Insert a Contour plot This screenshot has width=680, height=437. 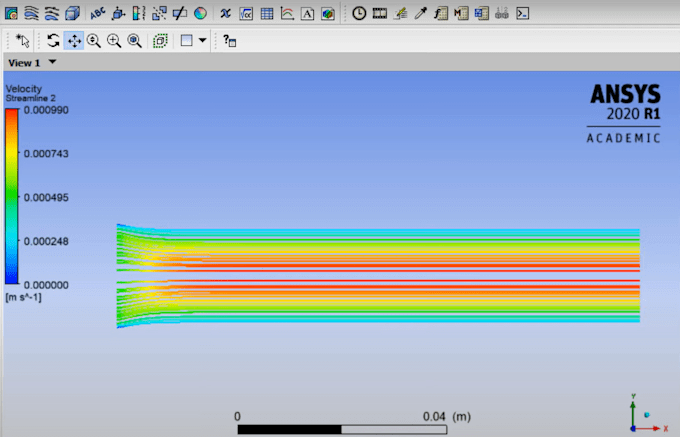[x=12, y=13]
